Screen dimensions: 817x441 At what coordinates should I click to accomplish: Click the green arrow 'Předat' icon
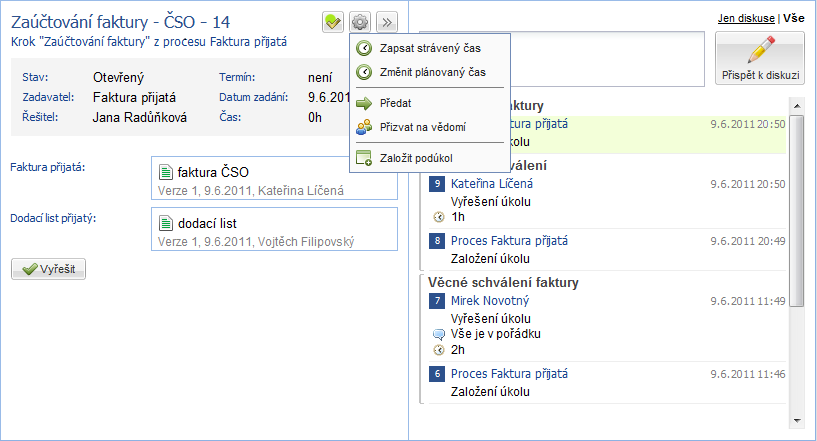[x=364, y=102]
